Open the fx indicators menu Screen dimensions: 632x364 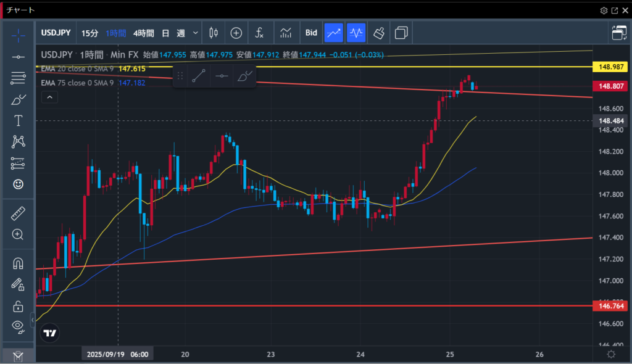(260, 33)
